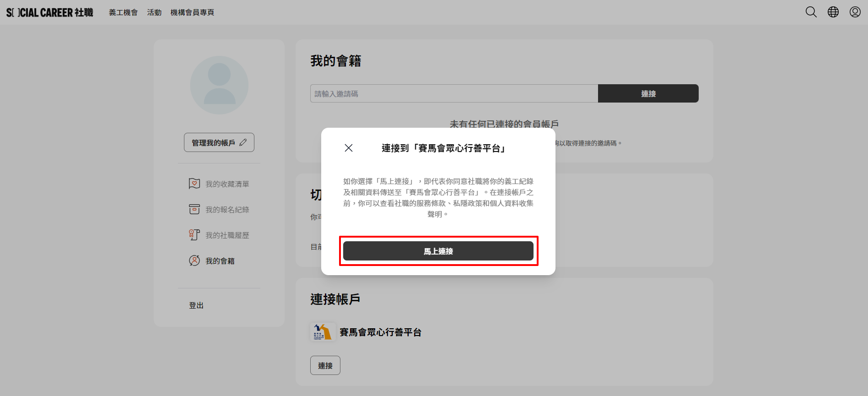Viewport: 868px width, 396px height.
Task: Open the 活動 menu item
Action: click(154, 12)
